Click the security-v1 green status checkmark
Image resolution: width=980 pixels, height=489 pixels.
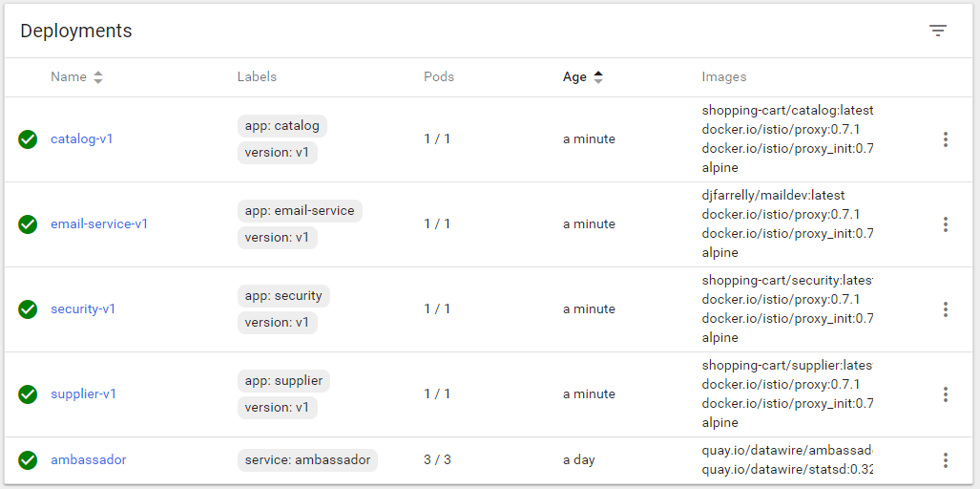click(28, 309)
